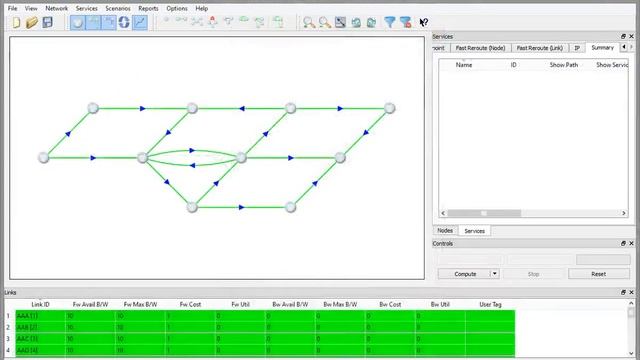Screen dimensions: 640x360
Task: Select the Summary tab
Action: point(602,48)
